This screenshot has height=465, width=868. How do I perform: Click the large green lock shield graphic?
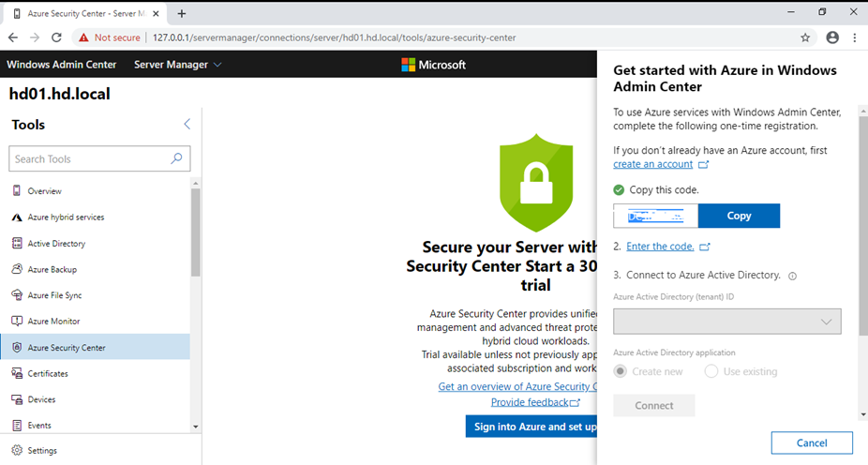pos(536,183)
